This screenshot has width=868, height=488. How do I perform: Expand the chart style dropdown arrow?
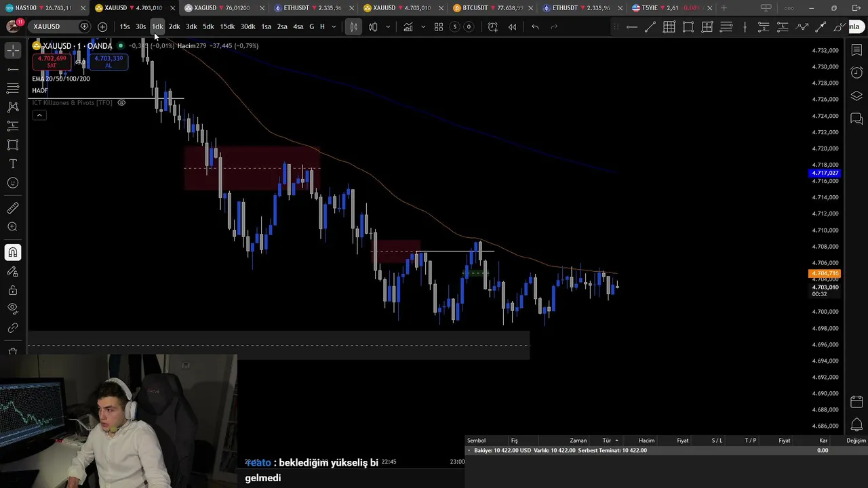388,26
